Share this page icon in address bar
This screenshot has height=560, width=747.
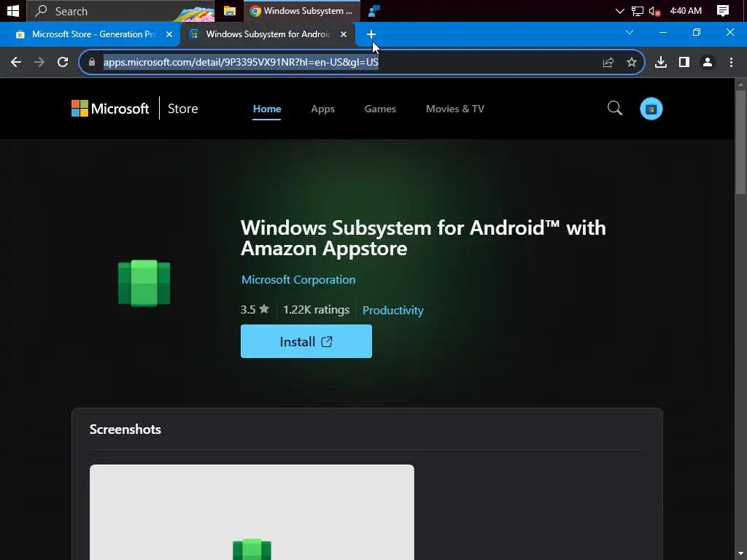coord(608,63)
